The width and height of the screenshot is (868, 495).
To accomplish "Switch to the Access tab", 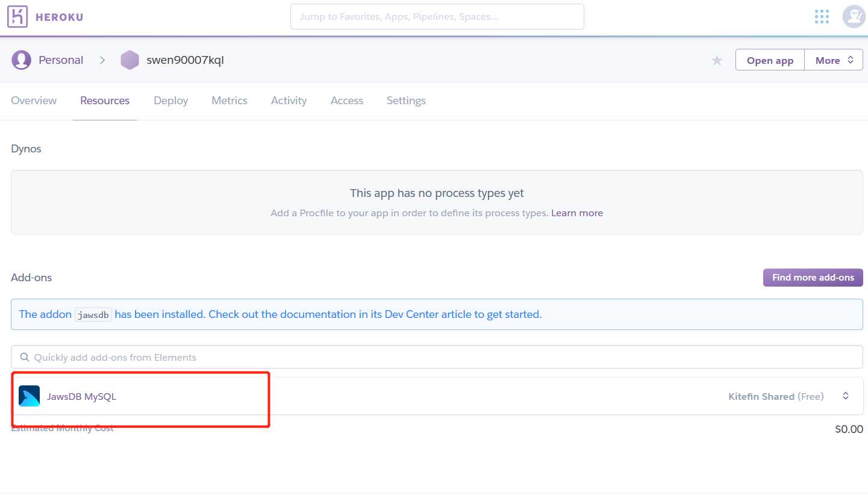I will [347, 101].
